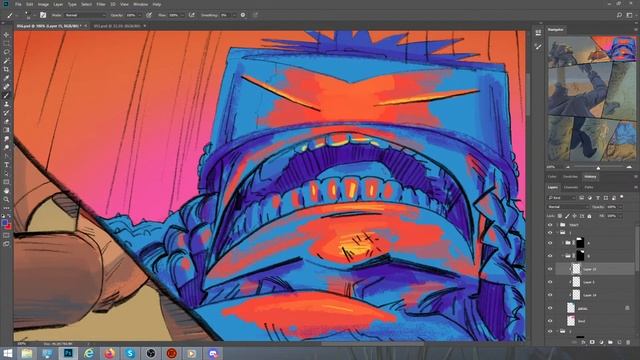Screen dimensions: 640x360
Task: Delete layer with trash icon
Action: [628, 342]
